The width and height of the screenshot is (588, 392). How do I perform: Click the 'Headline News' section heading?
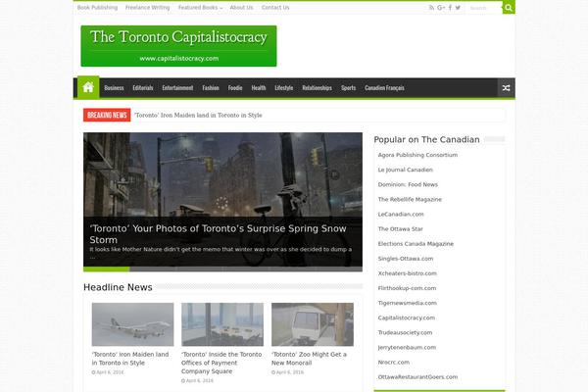(x=118, y=287)
